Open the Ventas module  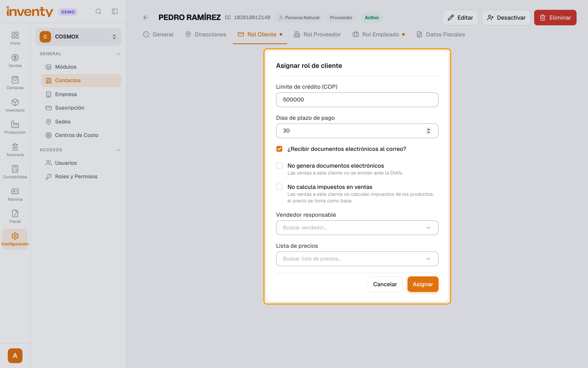point(15,61)
